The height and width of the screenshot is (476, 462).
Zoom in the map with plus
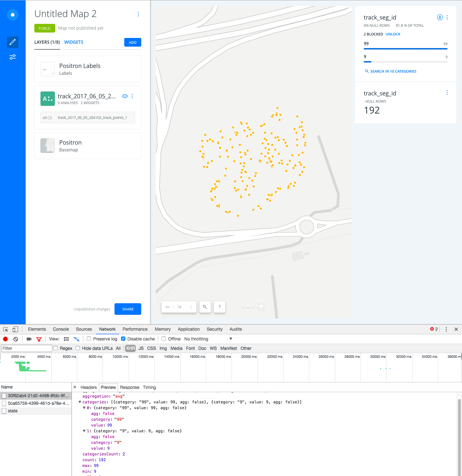[x=191, y=307]
